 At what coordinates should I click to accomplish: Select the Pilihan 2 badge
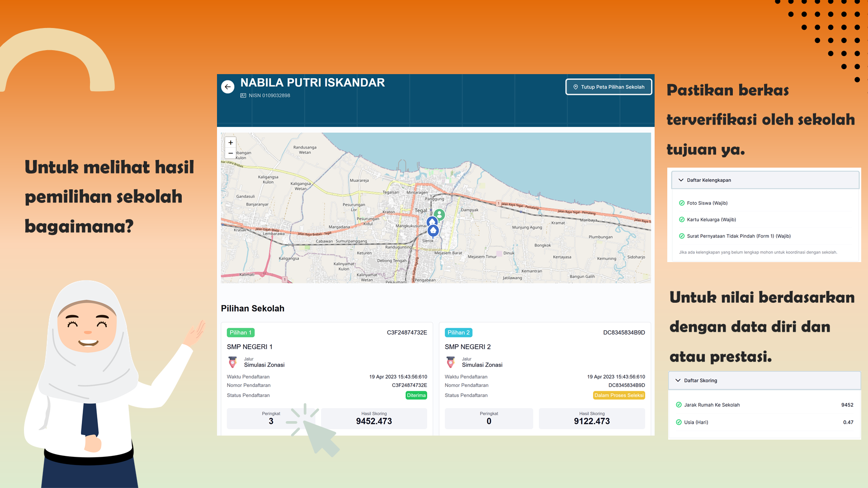click(x=458, y=333)
